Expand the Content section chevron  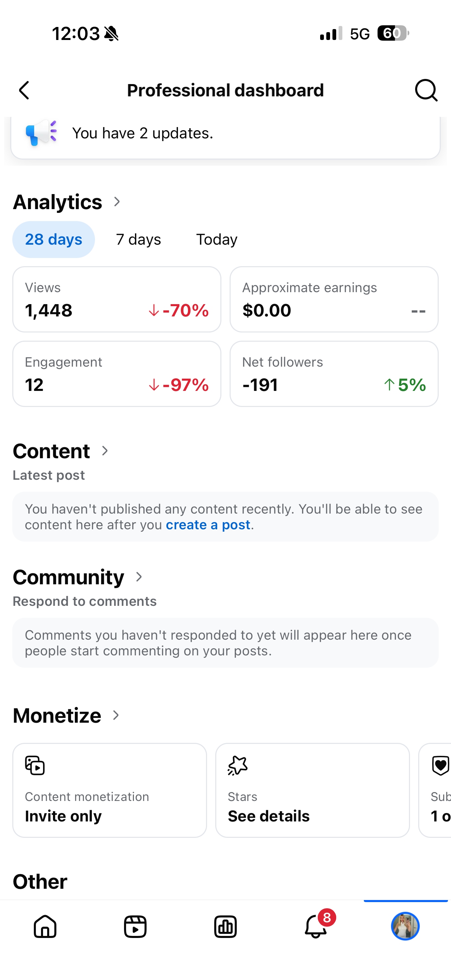(x=105, y=451)
